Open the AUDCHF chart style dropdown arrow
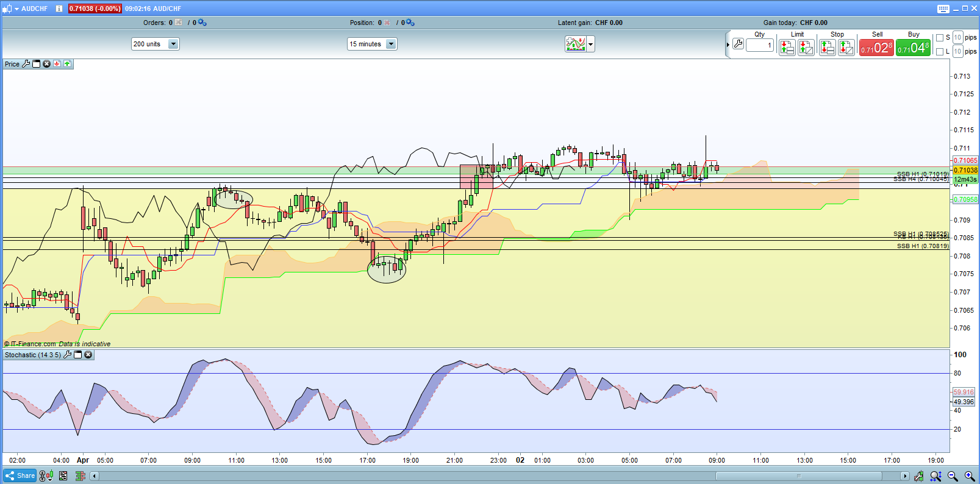980x484 pixels. tap(16, 9)
